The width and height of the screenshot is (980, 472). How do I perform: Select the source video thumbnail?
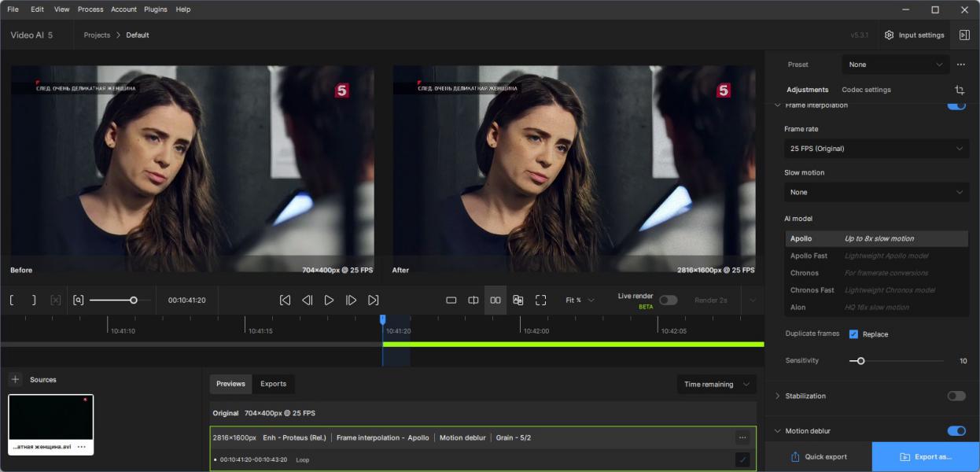tap(50, 418)
